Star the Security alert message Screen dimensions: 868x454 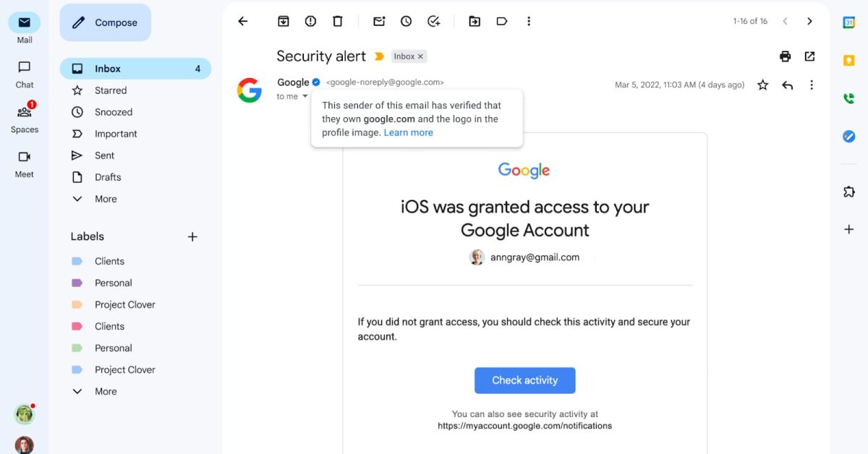click(x=762, y=85)
